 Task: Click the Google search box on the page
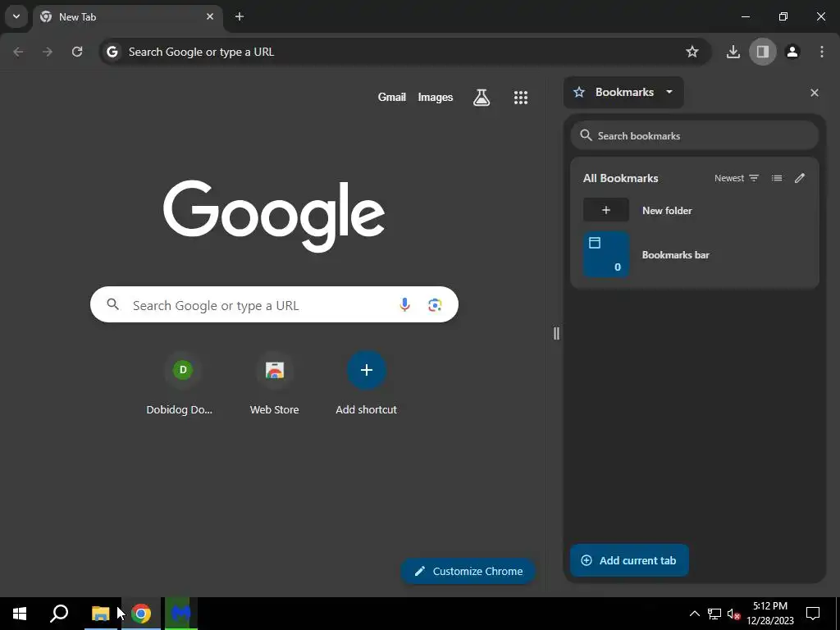click(x=274, y=305)
